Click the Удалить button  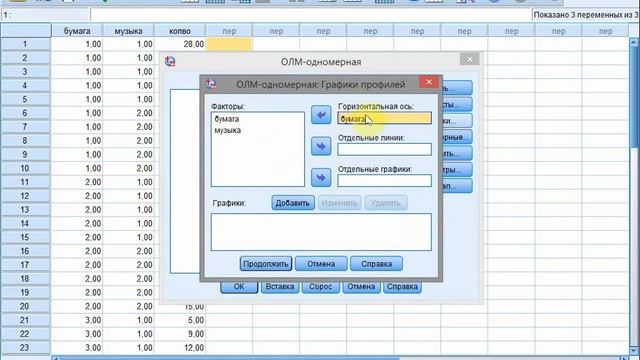point(386,203)
